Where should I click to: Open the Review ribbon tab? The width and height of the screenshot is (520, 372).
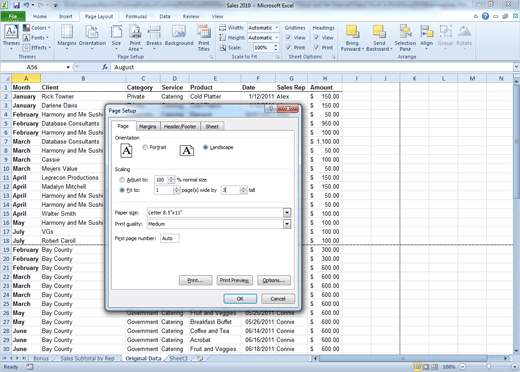tap(191, 16)
